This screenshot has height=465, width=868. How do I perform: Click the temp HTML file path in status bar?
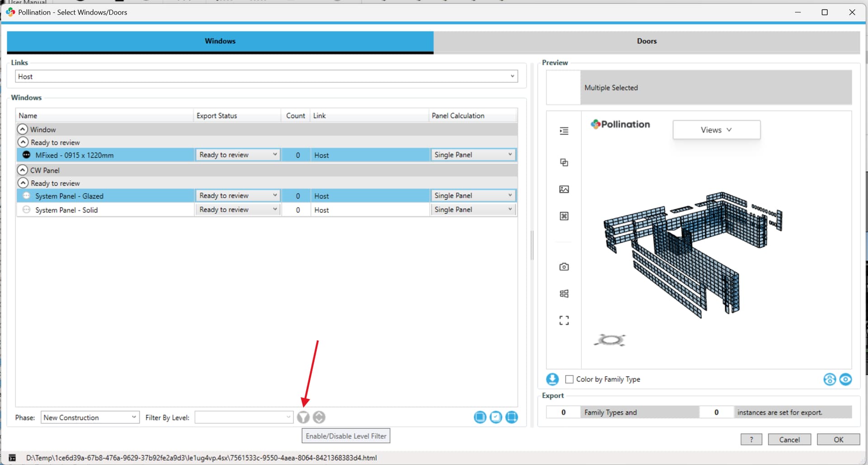pos(201,458)
